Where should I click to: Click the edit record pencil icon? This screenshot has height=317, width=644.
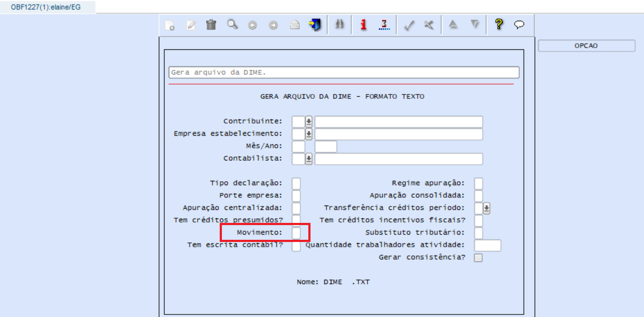coord(191,26)
